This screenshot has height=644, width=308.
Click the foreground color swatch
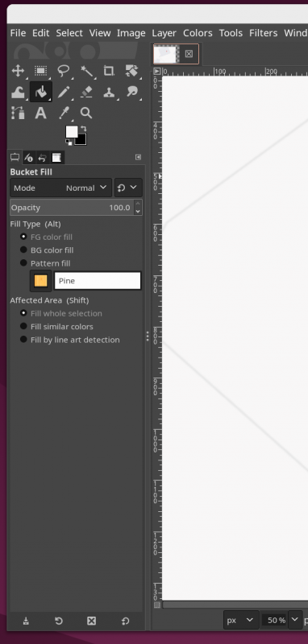point(72,132)
